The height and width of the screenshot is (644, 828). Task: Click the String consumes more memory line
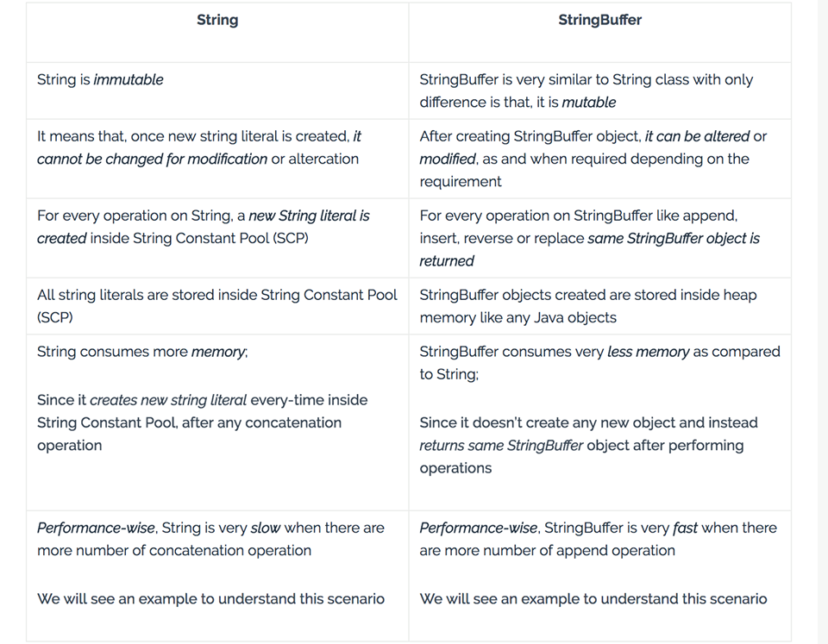[142, 352]
